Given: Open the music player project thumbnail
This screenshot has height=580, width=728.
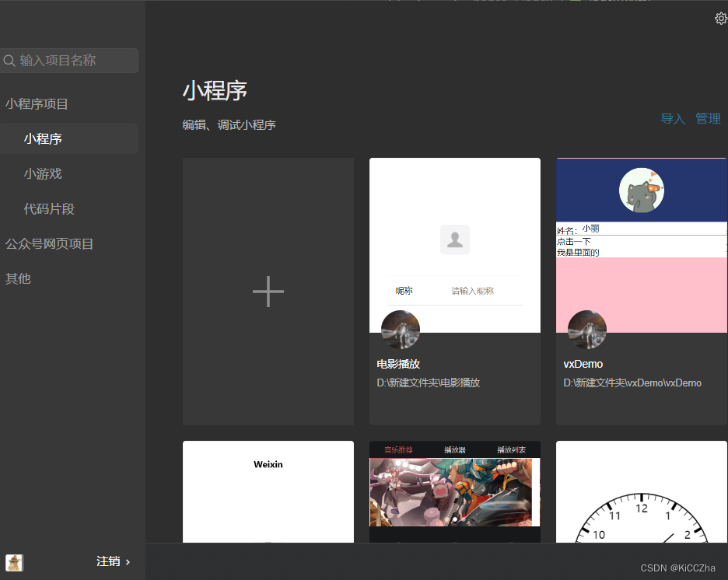Looking at the screenshot, I should [x=455, y=492].
